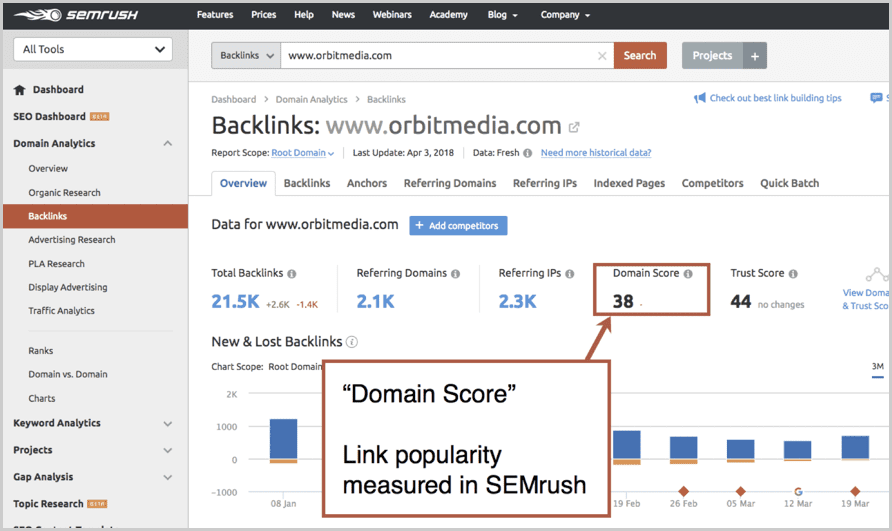The width and height of the screenshot is (892, 531).
Task: Open Help in the top navigation
Action: point(304,15)
